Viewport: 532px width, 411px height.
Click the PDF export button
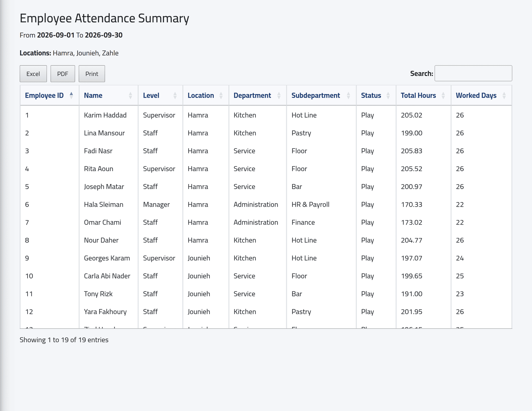(x=63, y=74)
